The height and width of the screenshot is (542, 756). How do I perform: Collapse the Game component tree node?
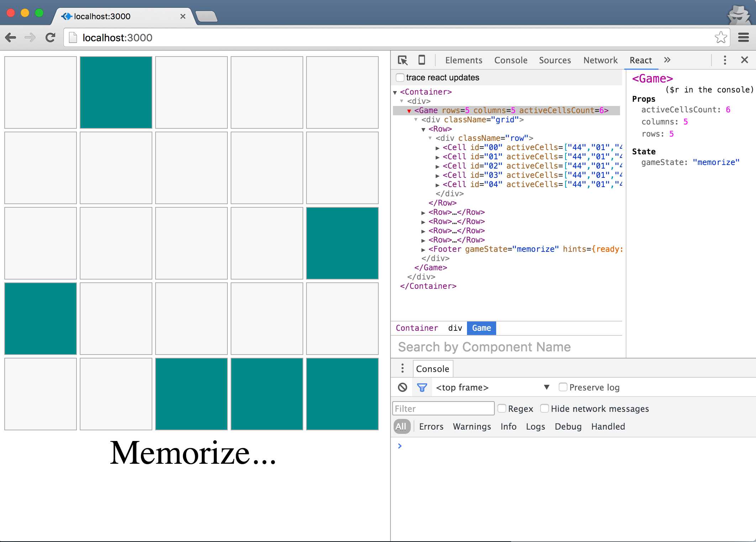click(409, 111)
